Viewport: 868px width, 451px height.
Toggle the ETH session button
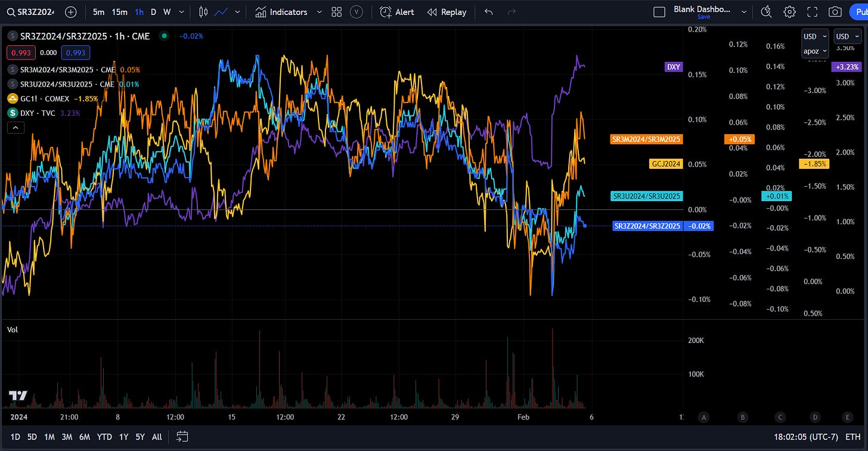[x=852, y=437]
